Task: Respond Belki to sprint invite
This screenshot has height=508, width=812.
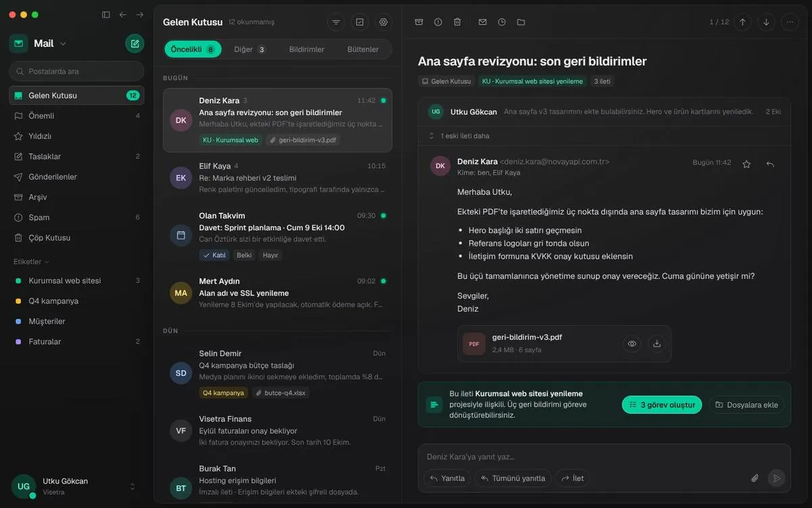Action: pyautogui.click(x=244, y=255)
